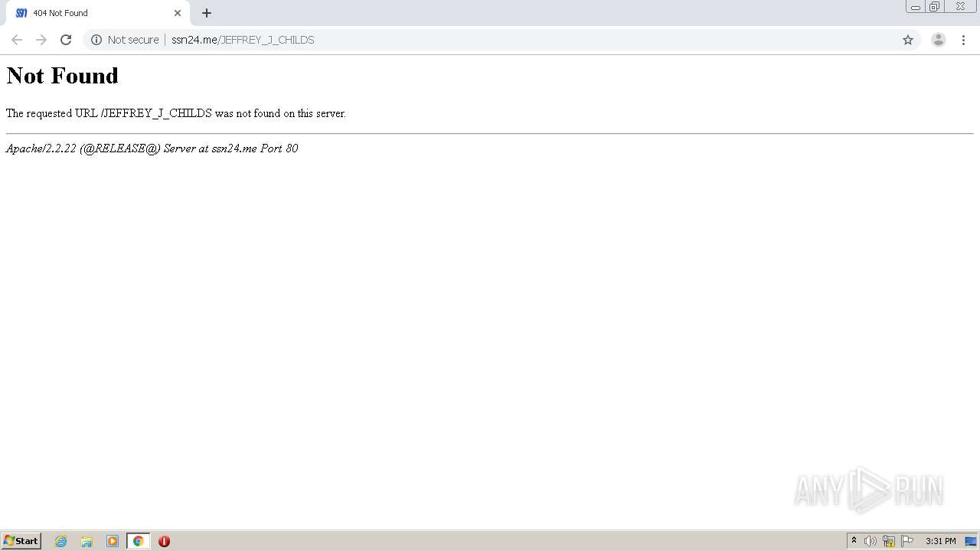
Task: Close the Chrome window
Action: click(x=960, y=7)
